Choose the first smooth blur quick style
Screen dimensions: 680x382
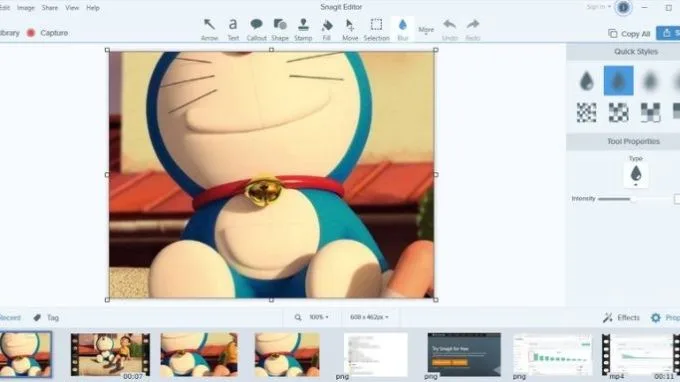click(586, 81)
